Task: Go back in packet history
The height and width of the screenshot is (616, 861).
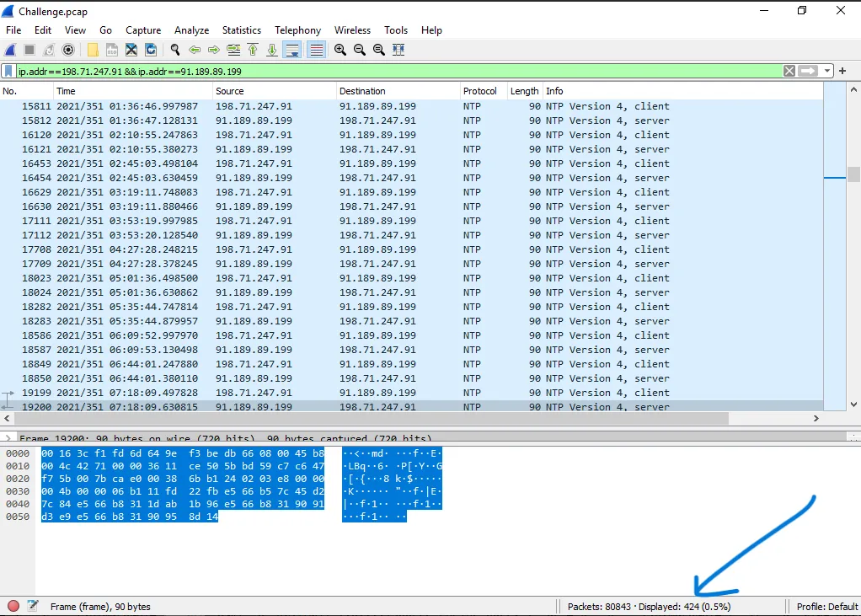Action: coord(195,50)
